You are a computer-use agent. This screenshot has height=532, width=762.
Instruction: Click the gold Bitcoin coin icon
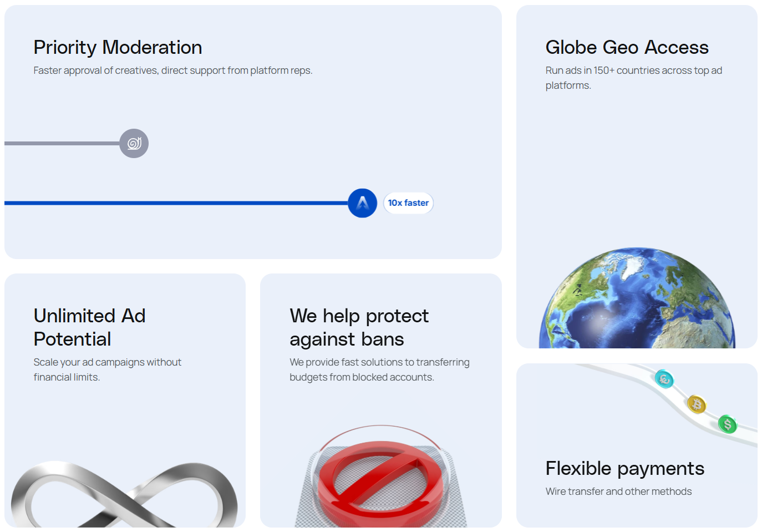pos(697,404)
